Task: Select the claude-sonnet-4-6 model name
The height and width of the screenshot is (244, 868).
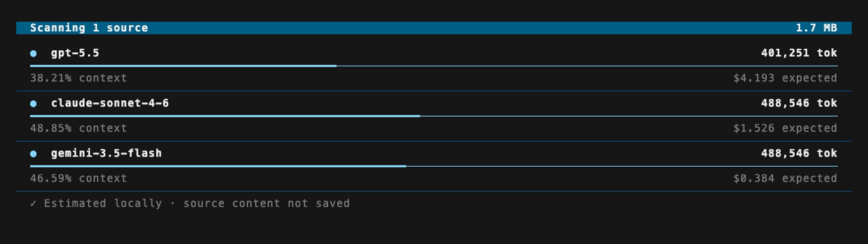Action: pyautogui.click(x=110, y=103)
